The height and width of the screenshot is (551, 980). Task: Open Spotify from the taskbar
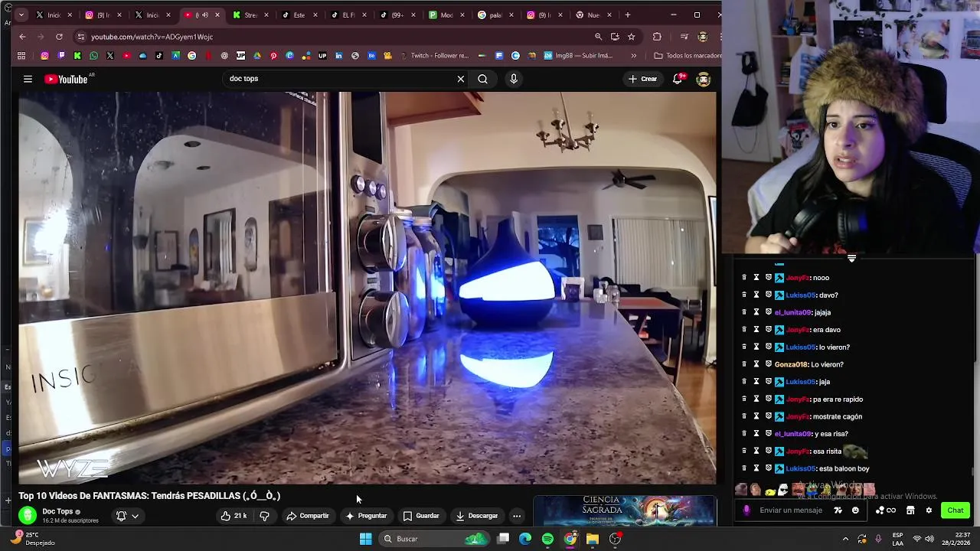click(547, 539)
